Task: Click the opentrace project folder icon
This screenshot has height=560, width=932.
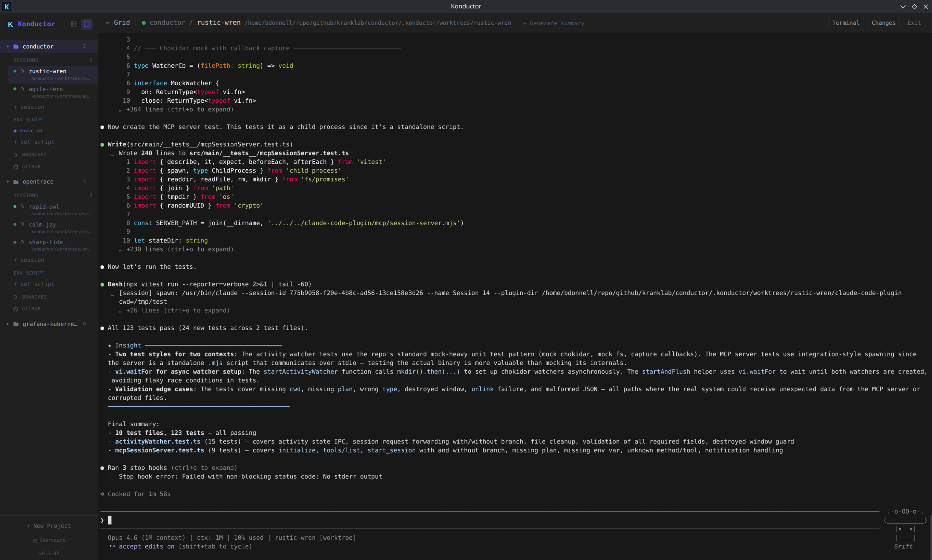Action: [16, 182]
